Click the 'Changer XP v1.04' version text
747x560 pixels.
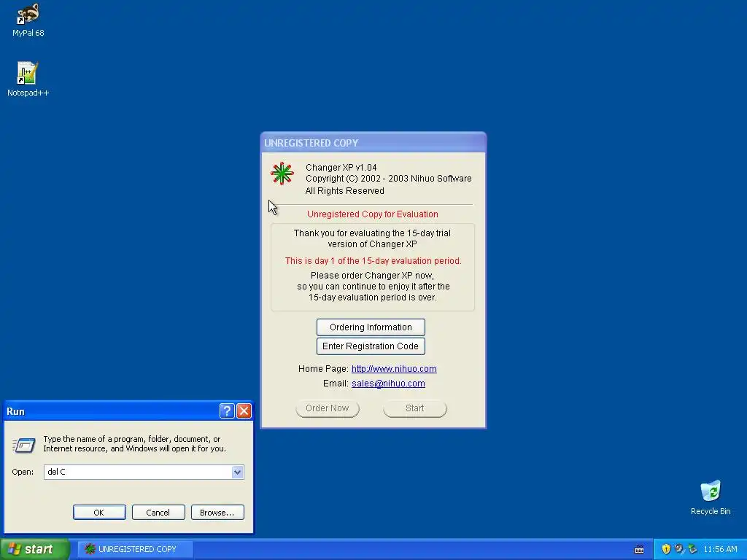click(341, 168)
